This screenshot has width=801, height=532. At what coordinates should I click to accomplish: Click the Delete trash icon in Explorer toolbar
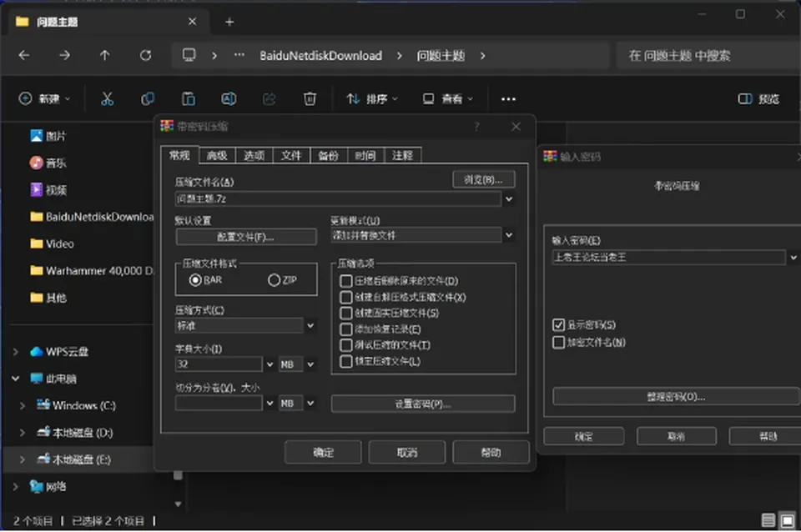[x=310, y=98]
